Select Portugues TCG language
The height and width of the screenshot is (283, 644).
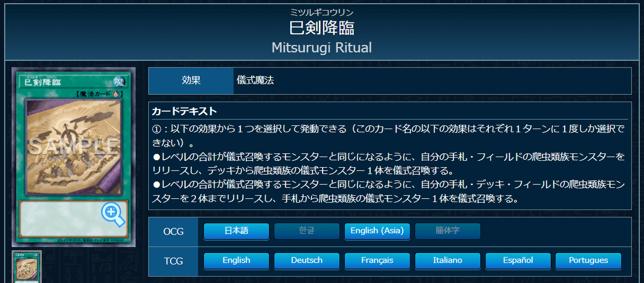click(x=588, y=260)
